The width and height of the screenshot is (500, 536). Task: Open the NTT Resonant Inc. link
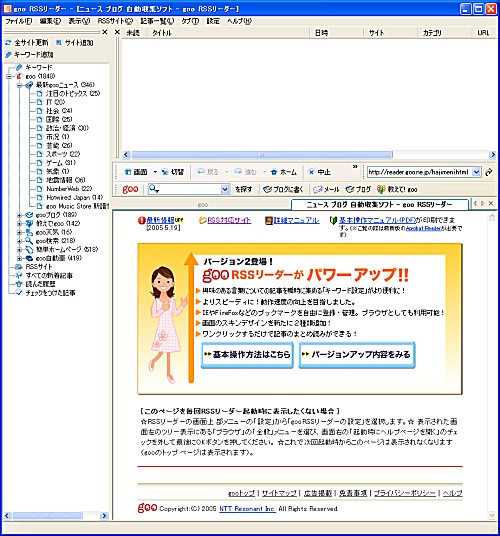[247, 509]
